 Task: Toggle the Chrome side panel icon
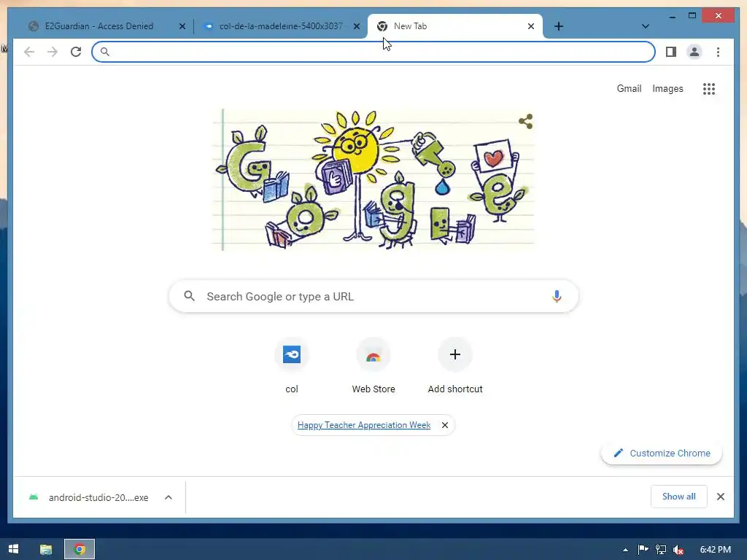pyautogui.click(x=671, y=52)
